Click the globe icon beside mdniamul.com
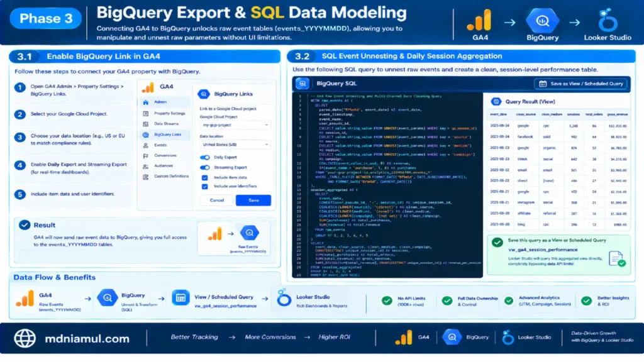Screen dimensions: 644x362 [25, 338]
